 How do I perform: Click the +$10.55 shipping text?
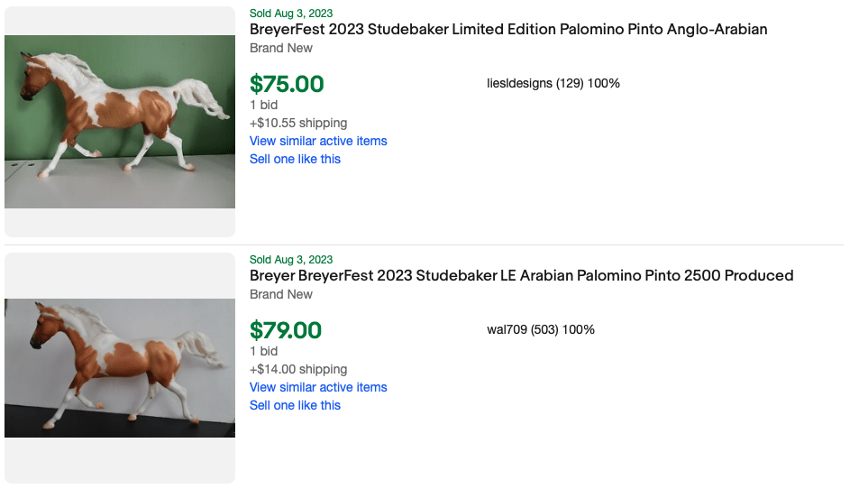point(298,123)
